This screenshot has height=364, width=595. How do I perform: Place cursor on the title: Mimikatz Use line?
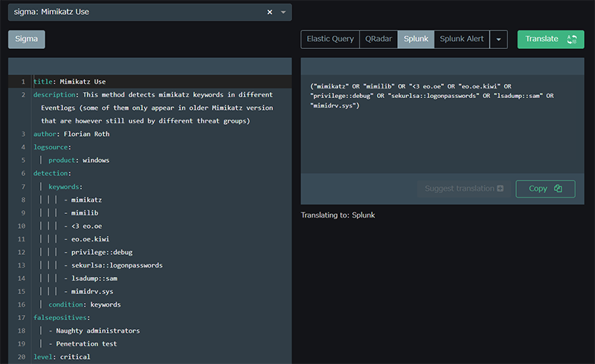pos(74,82)
